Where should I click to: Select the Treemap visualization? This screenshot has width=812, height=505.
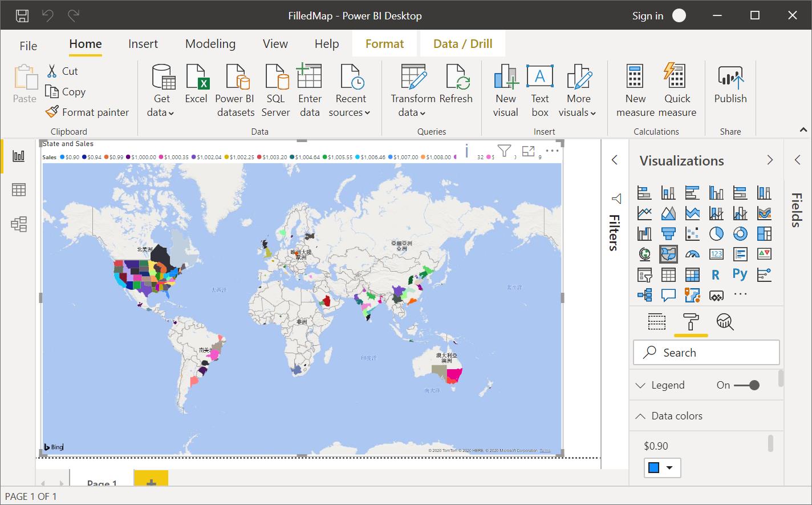[x=764, y=233]
